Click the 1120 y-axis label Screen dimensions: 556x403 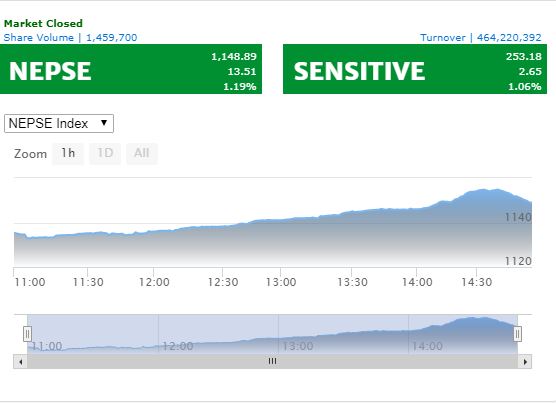(518, 261)
